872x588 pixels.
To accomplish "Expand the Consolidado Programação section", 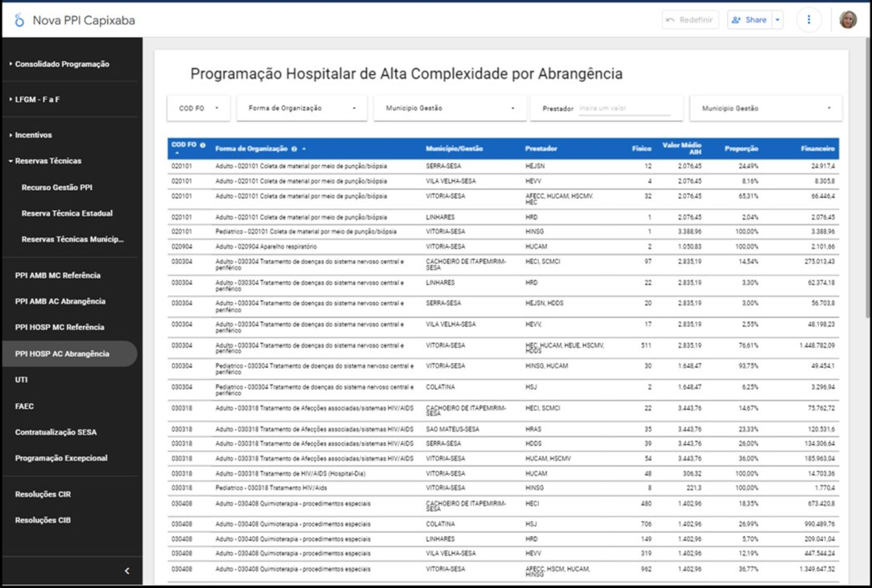I will (62, 64).
